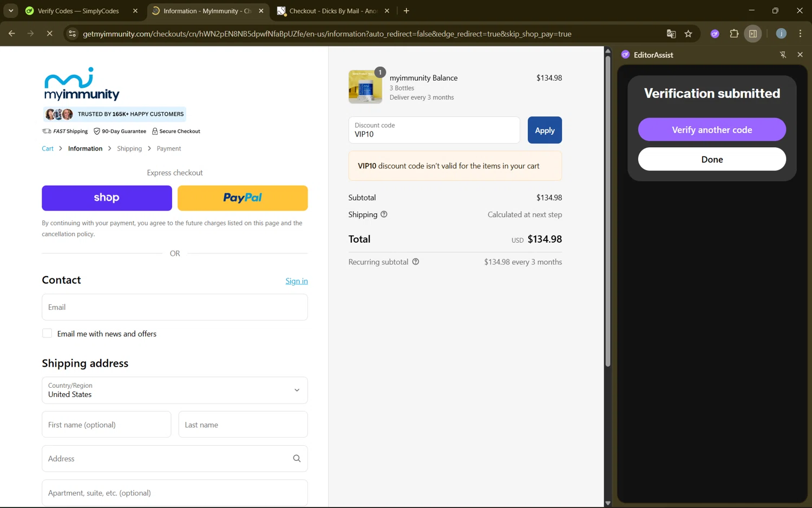Maximize or restore the browser window
The height and width of the screenshot is (508, 812).
click(x=775, y=11)
